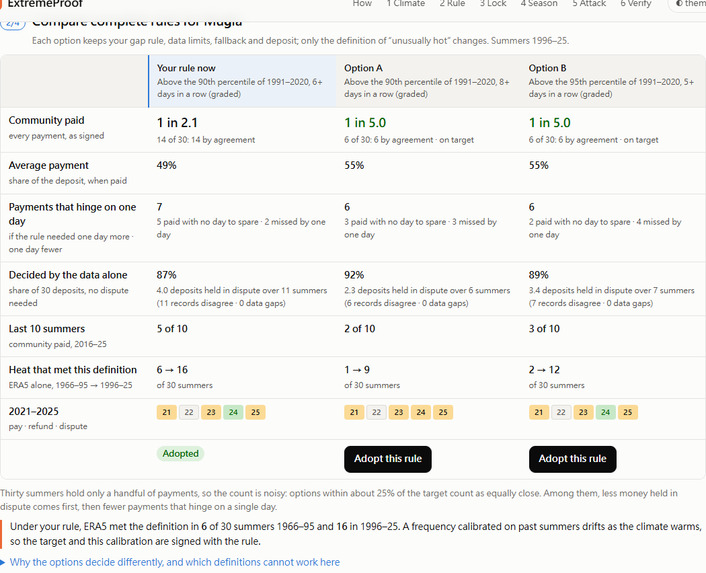Click year 23 chip under Option B
706x573 pixels.
(583, 412)
